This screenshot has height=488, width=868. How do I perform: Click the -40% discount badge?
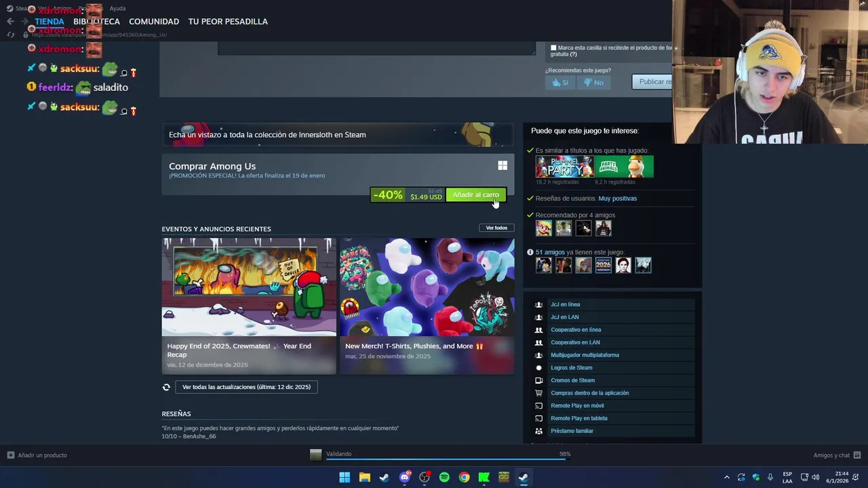pyautogui.click(x=388, y=195)
